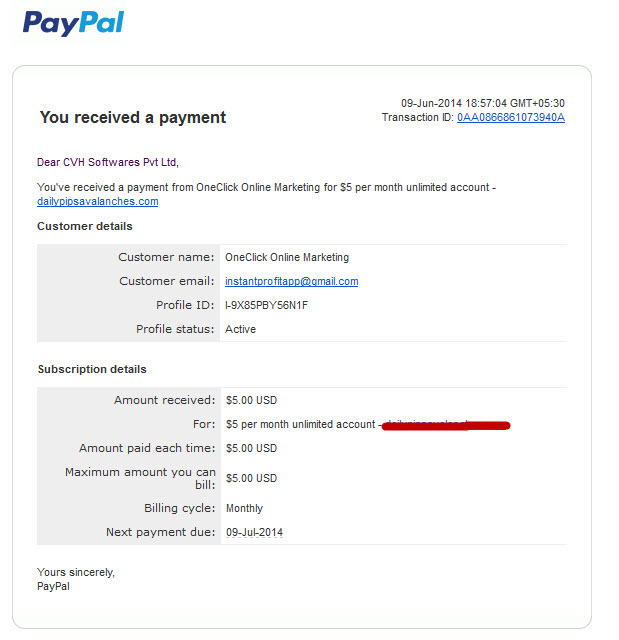Screen dimensions: 619x640
Task: Click the 'Dear CVH Softwares Pvt Ltd' greeting
Action: pos(108,162)
